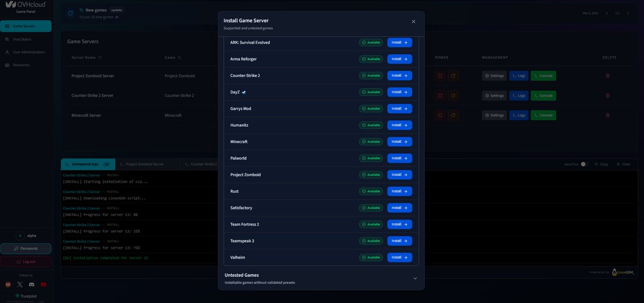This screenshot has width=644, height=303.
Task: Restart the Project Zomboid Server
Action: pyautogui.click(x=453, y=76)
